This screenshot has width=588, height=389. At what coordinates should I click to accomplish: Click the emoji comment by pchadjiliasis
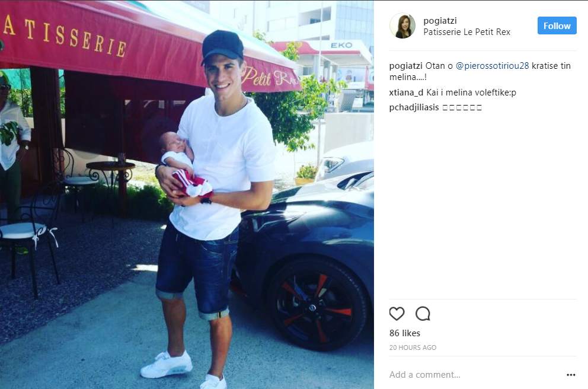tap(462, 108)
